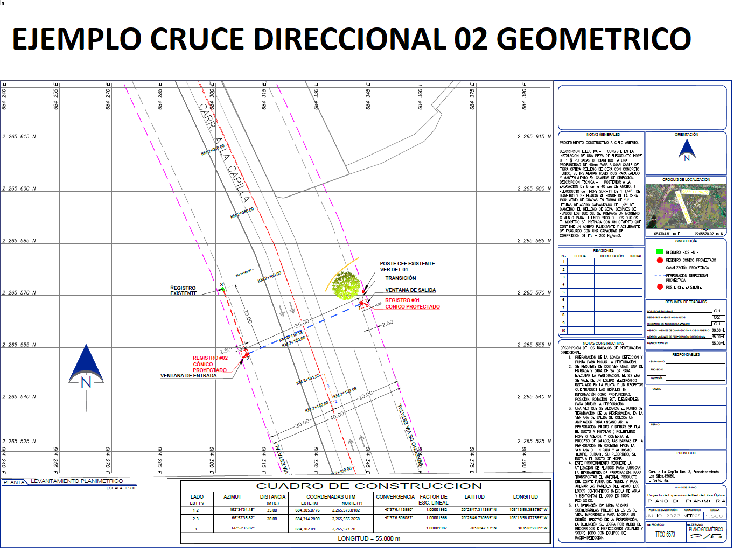Click the title EJEMPLO CRUCE DIRECCIONAL 02 GEOMETRICO
Viewport: 741px width, 560px height.
click(352, 39)
